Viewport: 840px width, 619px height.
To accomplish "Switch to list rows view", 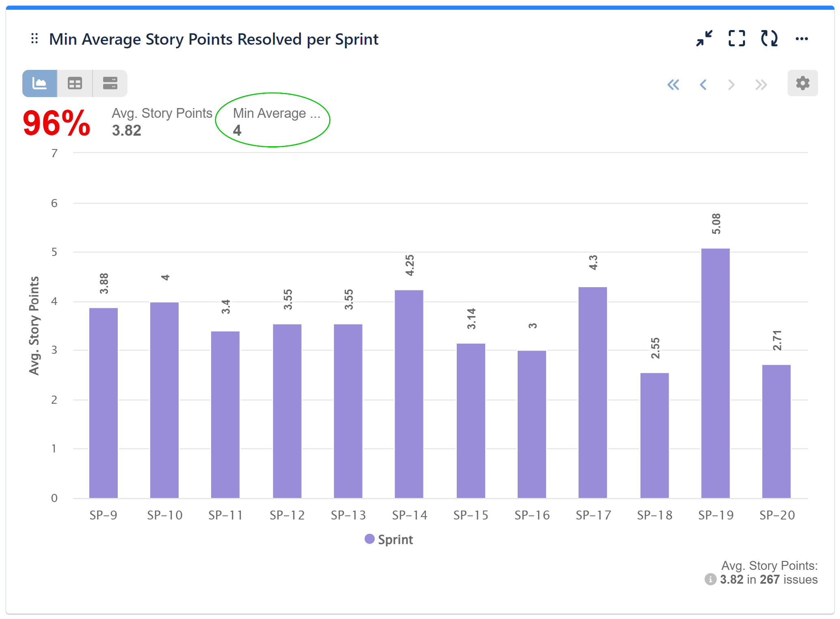I will click(110, 83).
